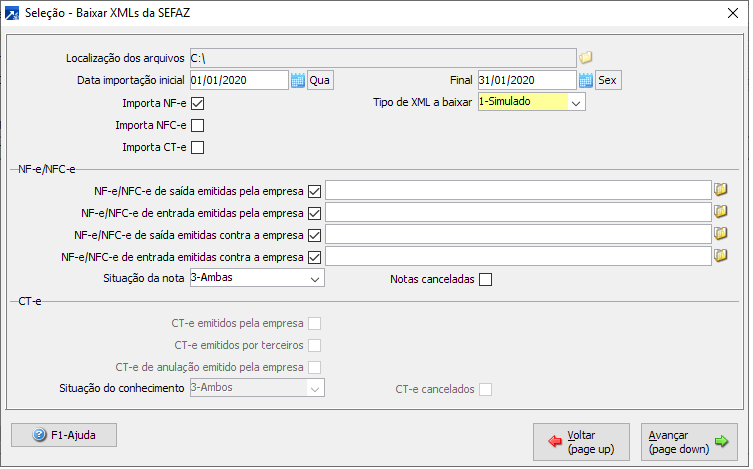Click the Qua weekday button
This screenshot has width=753, height=469.
pyautogui.click(x=320, y=80)
